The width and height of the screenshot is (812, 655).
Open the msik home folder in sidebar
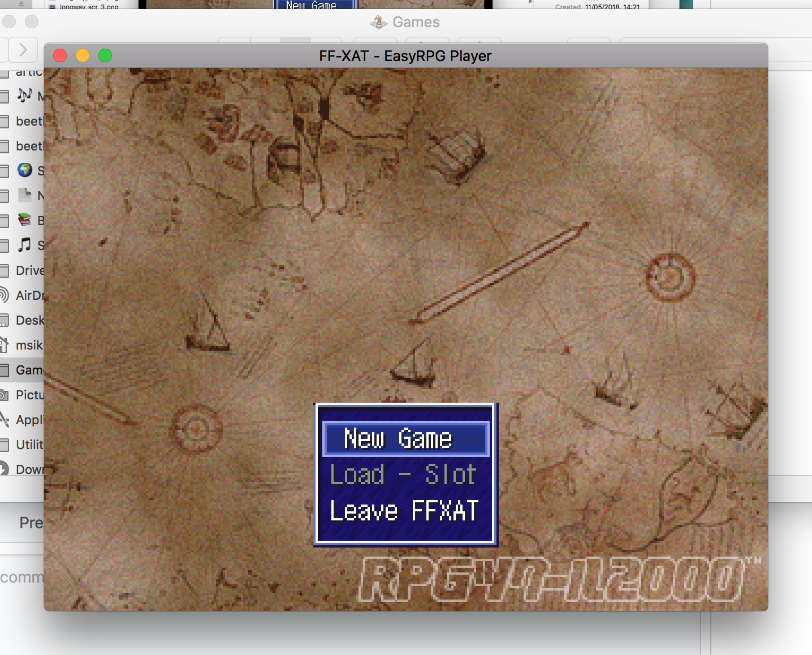click(23, 345)
